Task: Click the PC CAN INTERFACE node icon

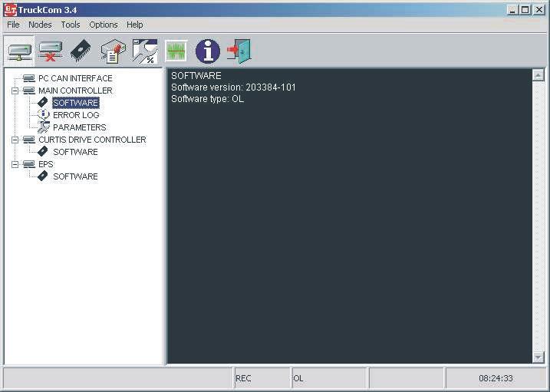Action: pyautogui.click(x=28, y=78)
